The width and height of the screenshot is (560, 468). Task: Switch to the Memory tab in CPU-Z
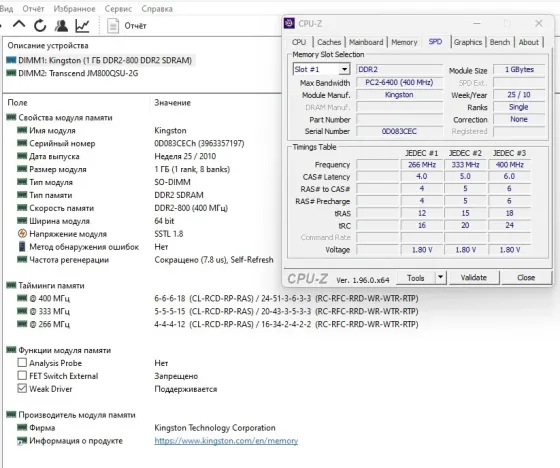coord(404,42)
